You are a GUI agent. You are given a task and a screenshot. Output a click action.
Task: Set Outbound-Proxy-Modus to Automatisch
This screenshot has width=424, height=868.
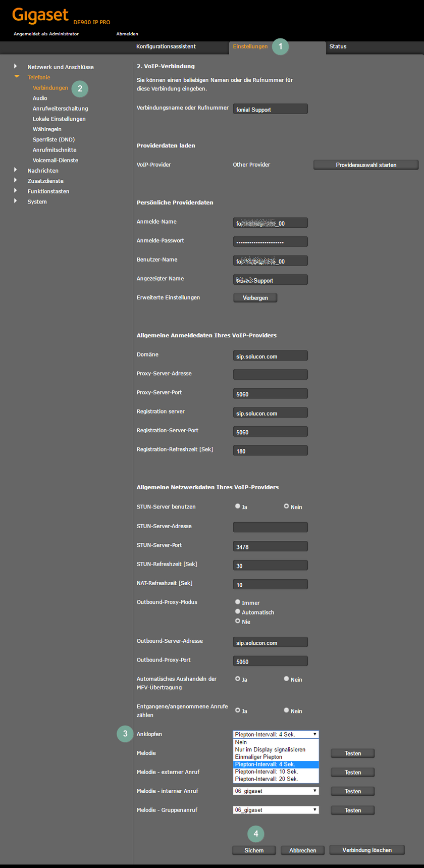click(238, 611)
